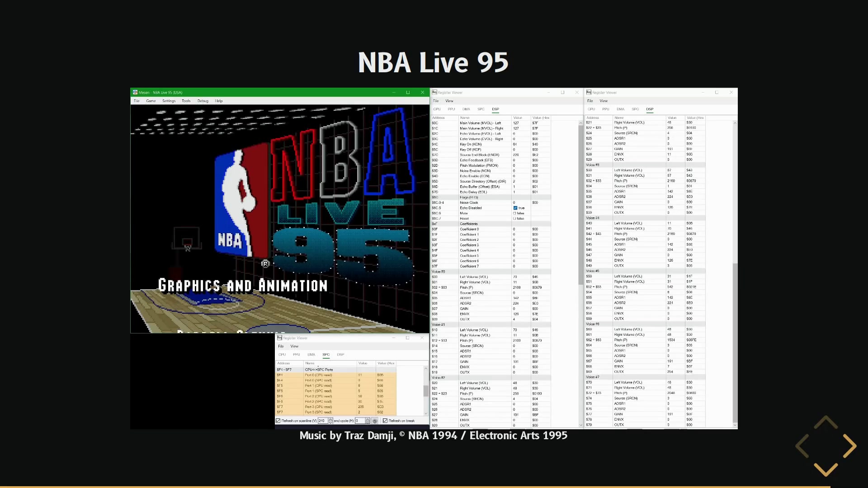Screen dimensions: 868x488
Task: Select PPU tab in Register Viewer listing Voice #3
Action: [x=606, y=109]
